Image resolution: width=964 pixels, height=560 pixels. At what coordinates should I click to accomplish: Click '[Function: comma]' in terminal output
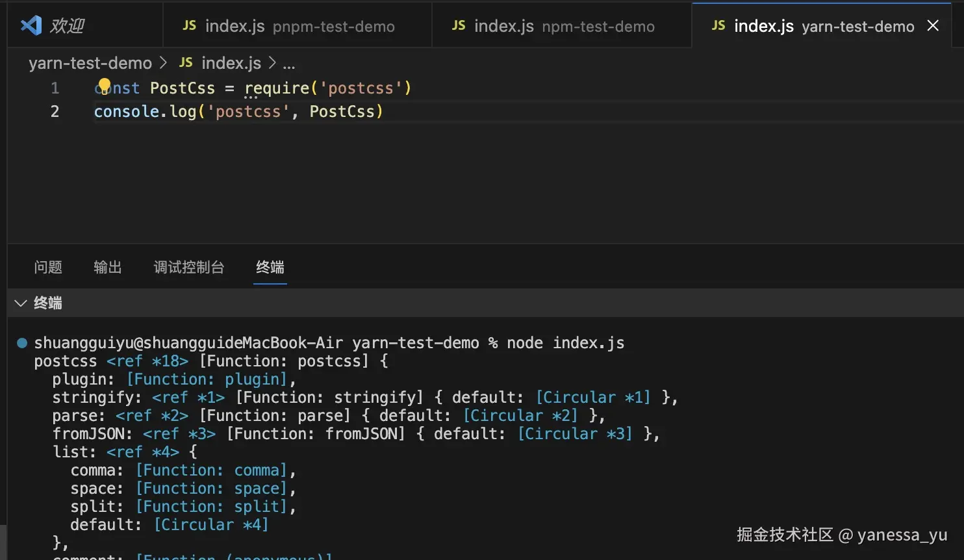pos(211,470)
